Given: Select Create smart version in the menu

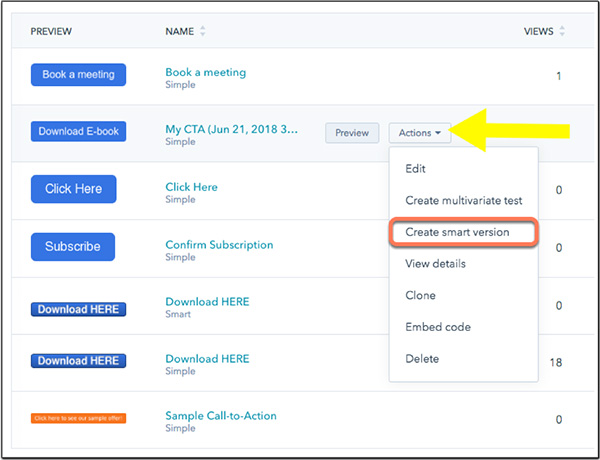Looking at the screenshot, I should coord(464,232).
